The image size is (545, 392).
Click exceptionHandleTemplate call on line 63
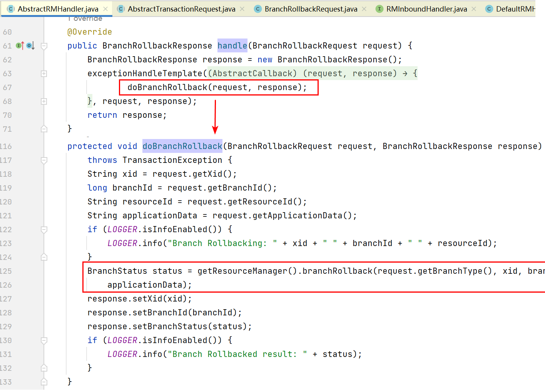(145, 74)
